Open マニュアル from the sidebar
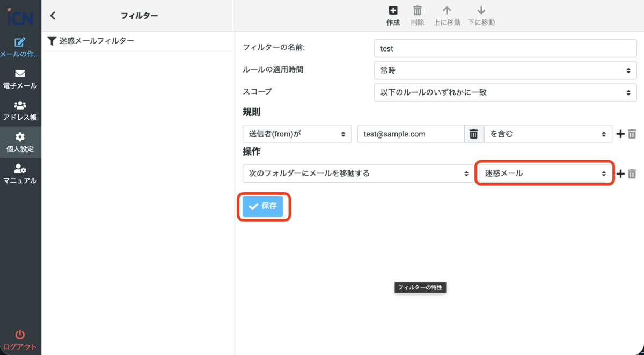This screenshot has height=355, width=644. point(20,173)
